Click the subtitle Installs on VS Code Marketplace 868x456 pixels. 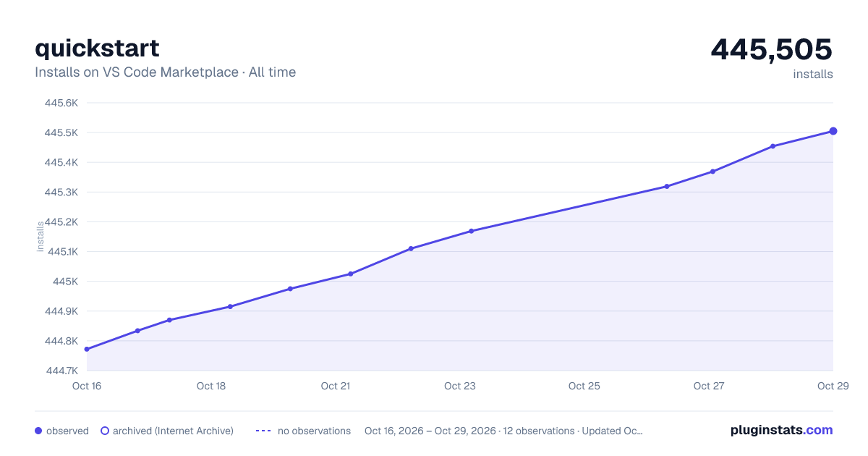point(136,72)
